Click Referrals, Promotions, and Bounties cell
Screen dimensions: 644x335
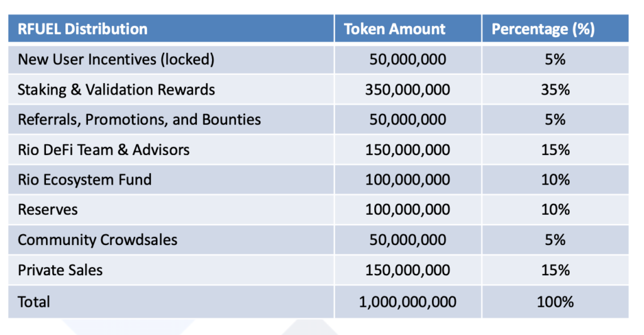coord(171,120)
